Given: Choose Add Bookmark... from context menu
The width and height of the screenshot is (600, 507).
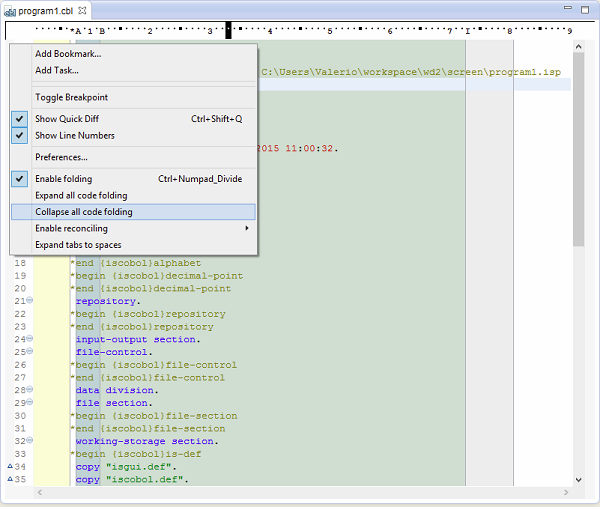Looking at the screenshot, I should pos(68,54).
